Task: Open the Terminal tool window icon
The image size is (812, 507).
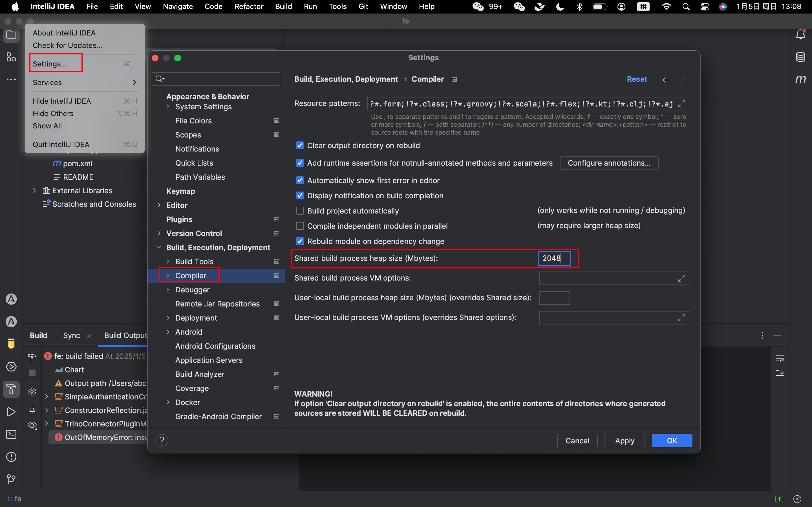Action: pyautogui.click(x=11, y=435)
